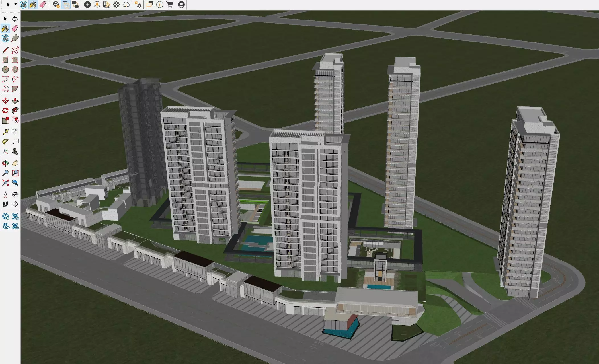Image resolution: width=599 pixels, height=364 pixels.
Task: Select the Tape Measure tool
Action: pos(5,132)
